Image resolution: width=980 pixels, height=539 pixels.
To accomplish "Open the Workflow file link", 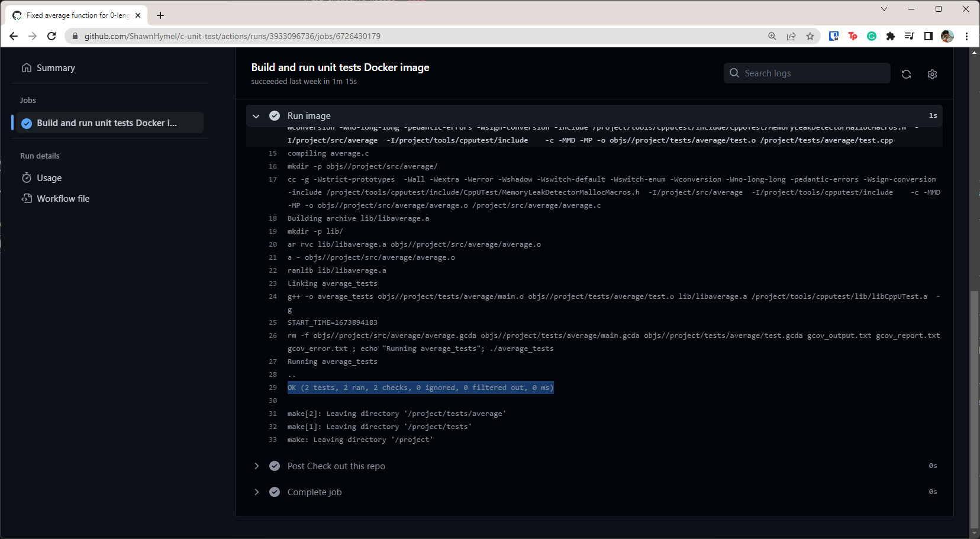I will click(63, 199).
